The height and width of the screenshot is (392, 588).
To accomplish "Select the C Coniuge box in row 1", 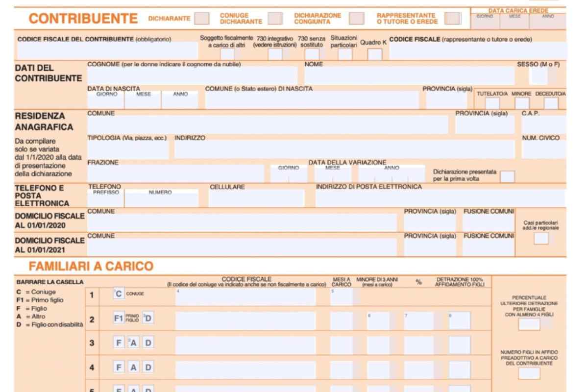I will click(x=118, y=294).
